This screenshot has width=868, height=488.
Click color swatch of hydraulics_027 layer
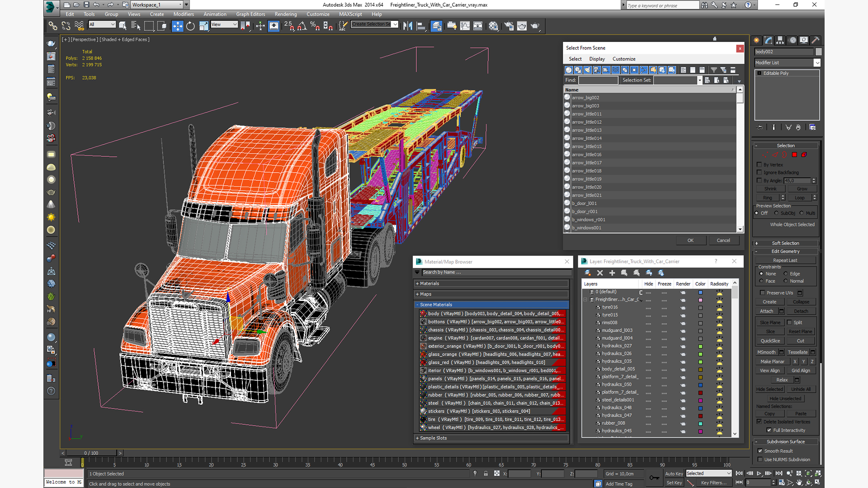[x=700, y=346]
